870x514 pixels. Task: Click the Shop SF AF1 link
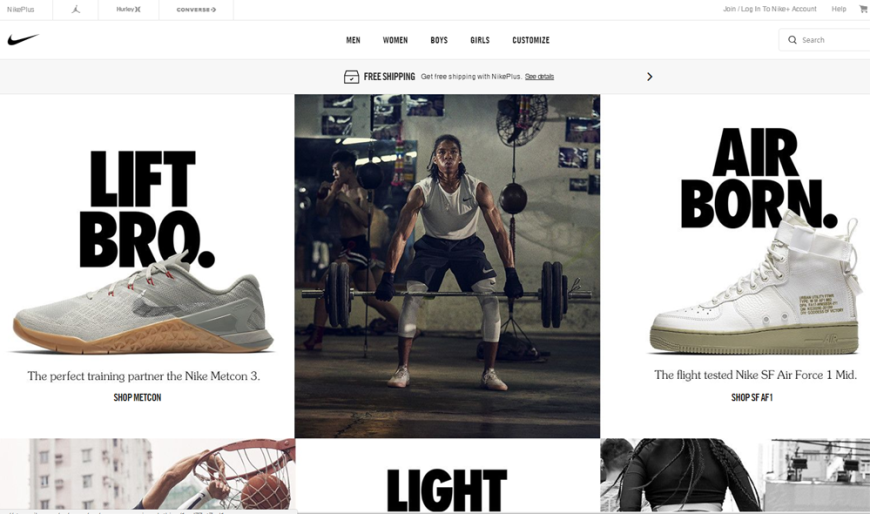752,397
